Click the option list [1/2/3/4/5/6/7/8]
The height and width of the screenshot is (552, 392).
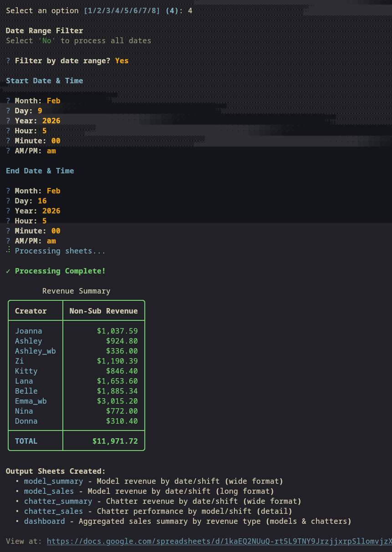pos(122,10)
